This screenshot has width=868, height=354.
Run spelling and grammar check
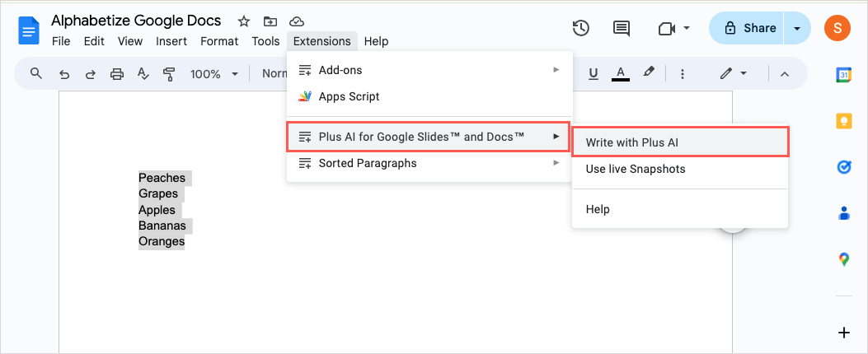[143, 73]
